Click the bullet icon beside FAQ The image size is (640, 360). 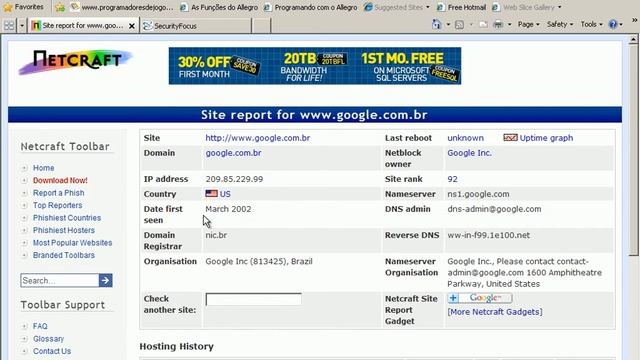click(x=24, y=327)
